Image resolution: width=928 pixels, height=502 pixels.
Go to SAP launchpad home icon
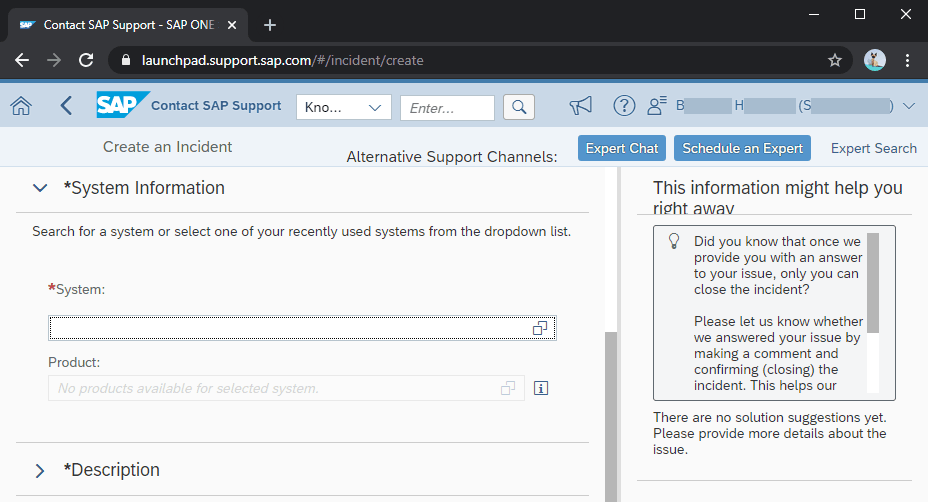[21, 107]
